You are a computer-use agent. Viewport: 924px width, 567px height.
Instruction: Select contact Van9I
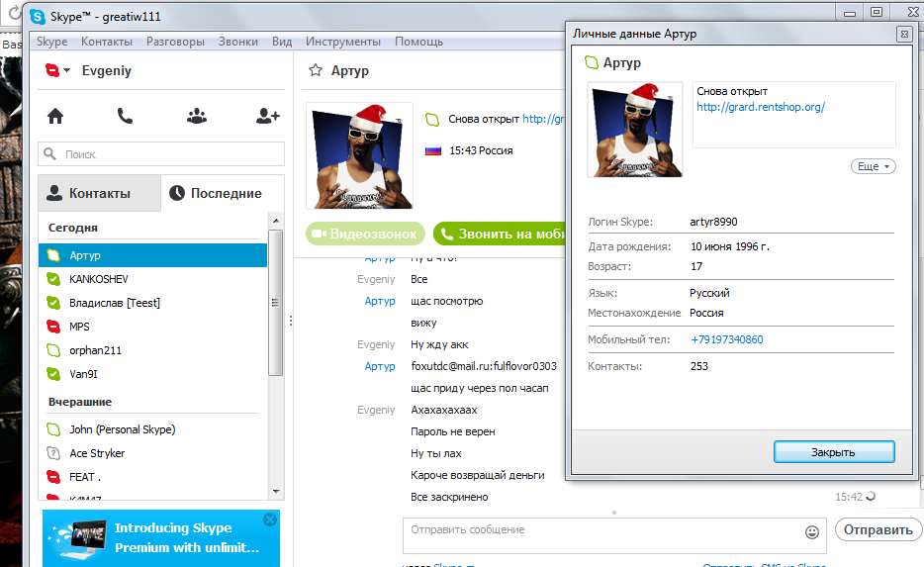click(152, 374)
